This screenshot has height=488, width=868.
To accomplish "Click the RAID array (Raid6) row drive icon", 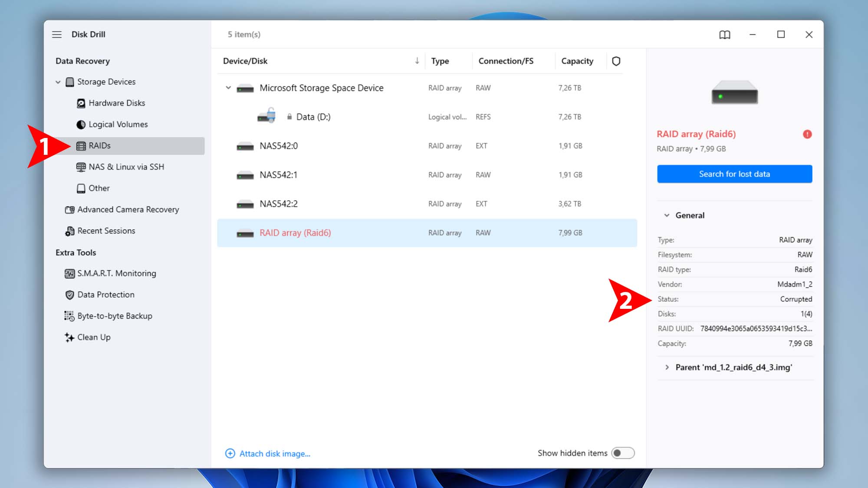I will click(x=245, y=233).
